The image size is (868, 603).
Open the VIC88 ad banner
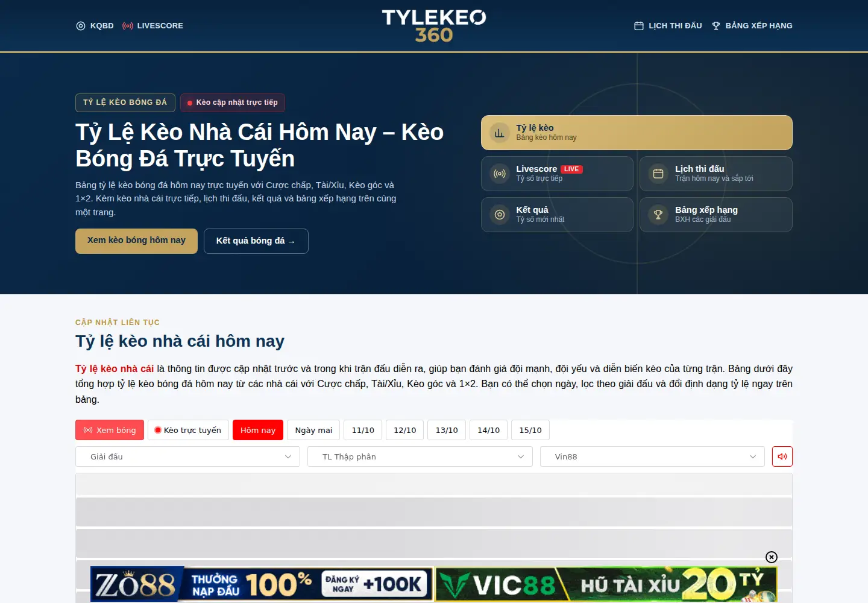pyautogui.click(x=606, y=584)
